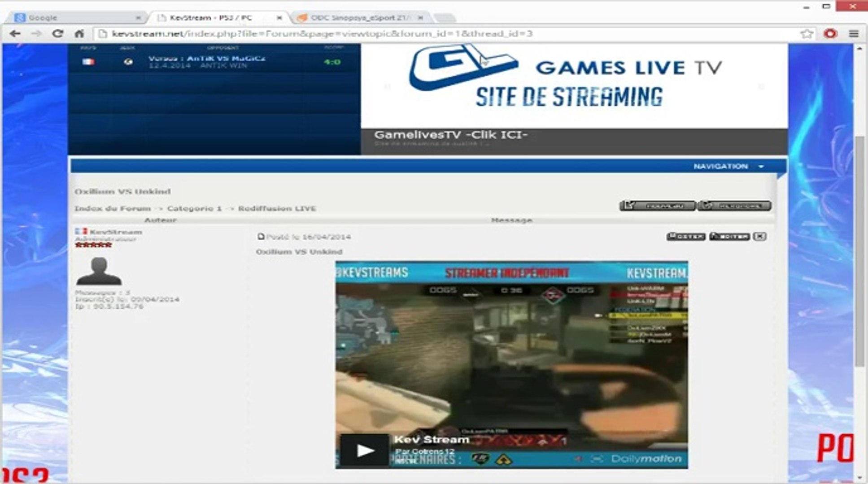Open the KevStream author profile link
868x484 pixels.
point(116,232)
